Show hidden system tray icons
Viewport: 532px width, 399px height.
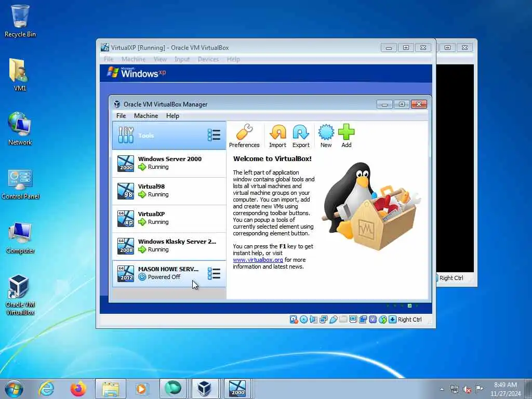(x=442, y=389)
